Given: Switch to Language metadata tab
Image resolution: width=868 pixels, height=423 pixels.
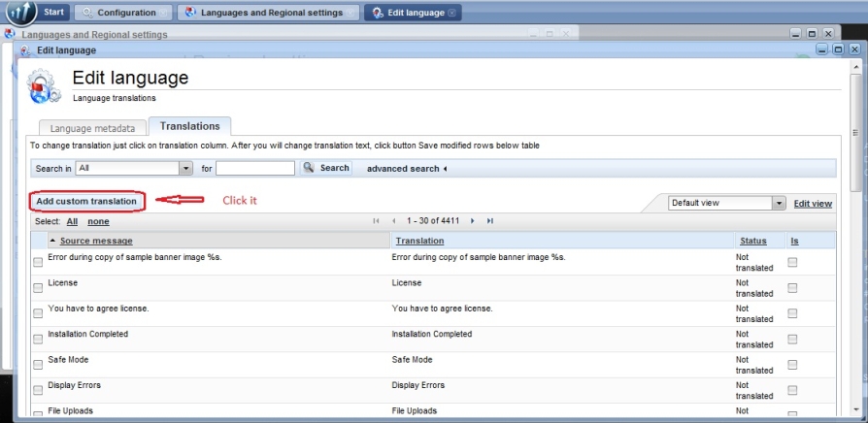Looking at the screenshot, I should point(92,128).
